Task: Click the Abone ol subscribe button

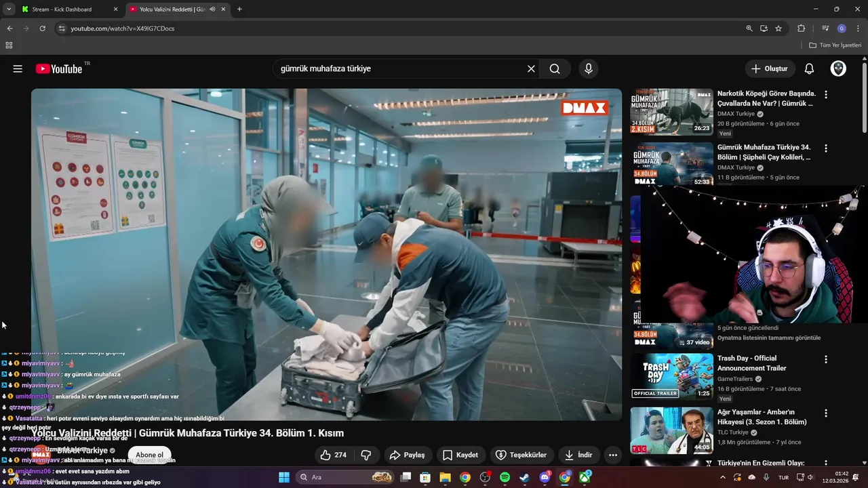Action: pos(149,455)
